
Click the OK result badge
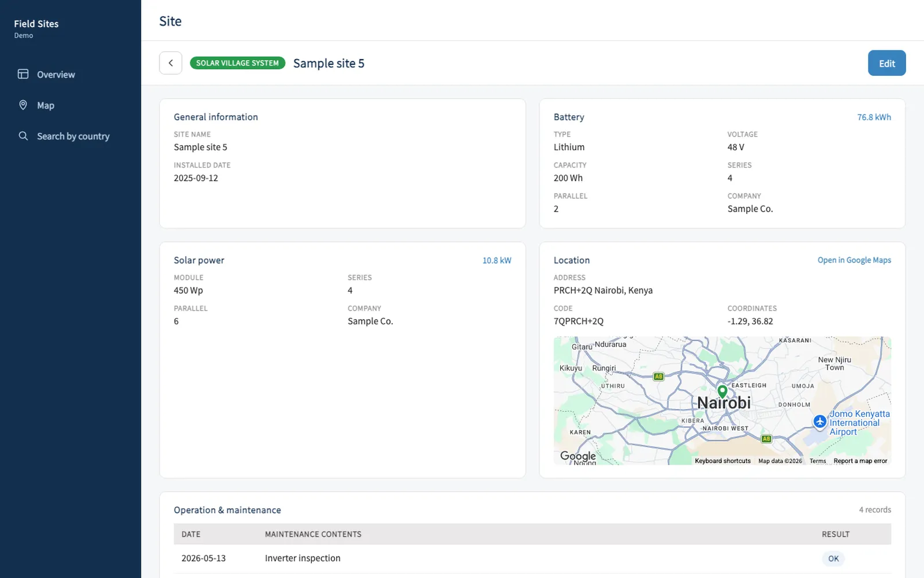(833, 558)
